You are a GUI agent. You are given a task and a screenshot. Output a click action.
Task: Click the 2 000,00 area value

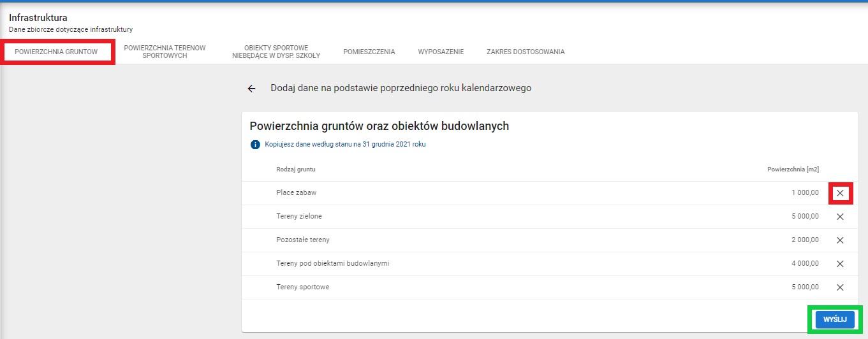coord(805,240)
